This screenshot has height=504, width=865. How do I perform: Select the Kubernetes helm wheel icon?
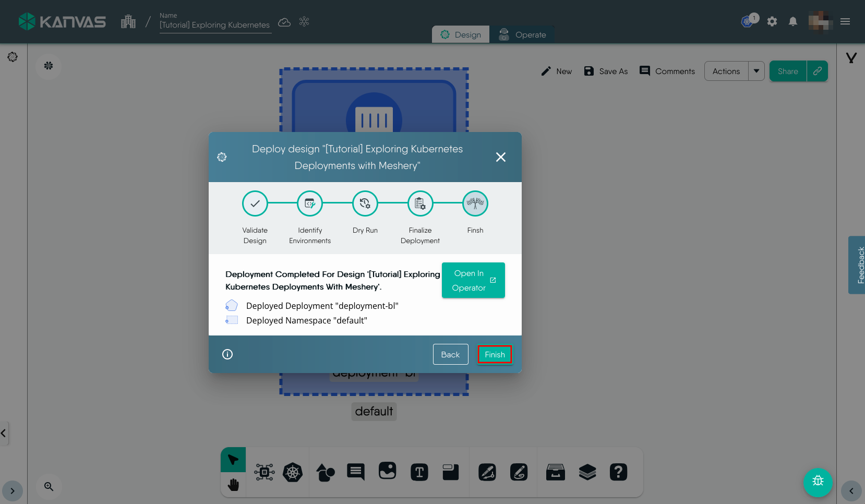(293, 473)
